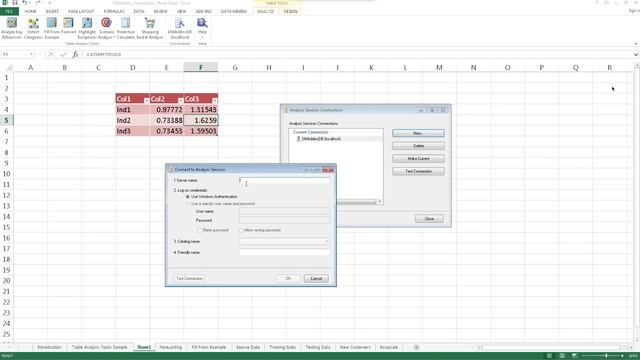Start the Forecast tool
Viewport: 640px width, 360px height.
(x=69, y=26)
